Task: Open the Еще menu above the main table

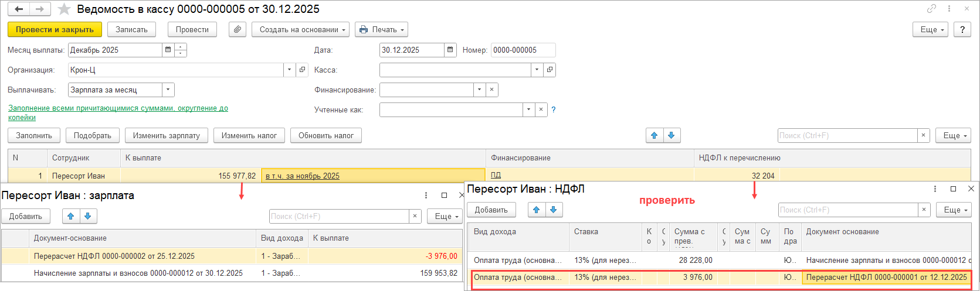Action: [953, 135]
